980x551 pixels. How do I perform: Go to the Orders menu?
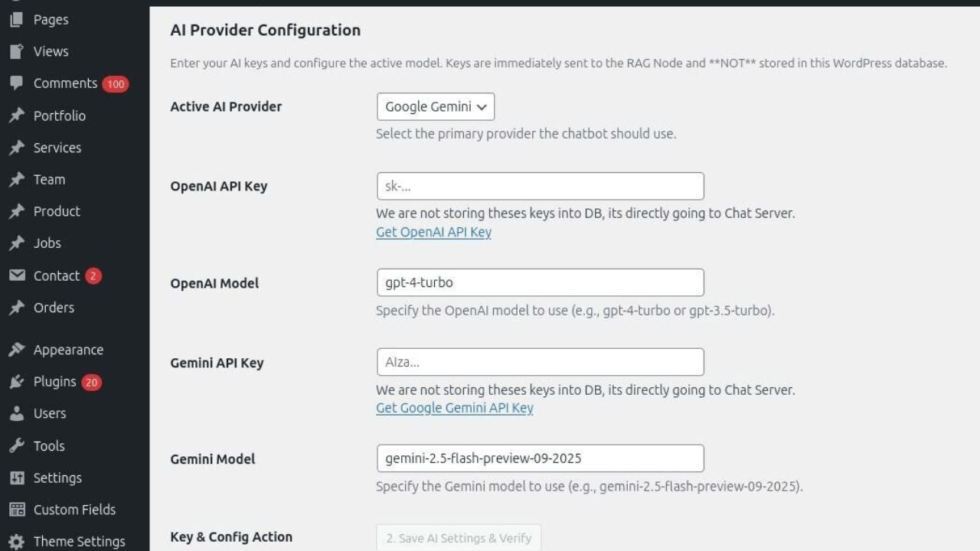(x=54, y=308)
